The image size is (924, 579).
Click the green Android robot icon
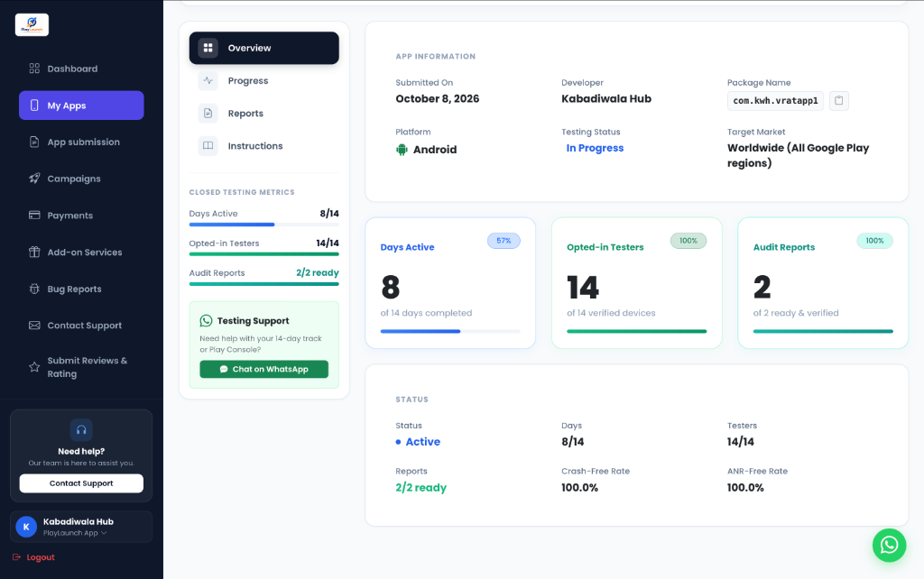[x=402, y=150]
